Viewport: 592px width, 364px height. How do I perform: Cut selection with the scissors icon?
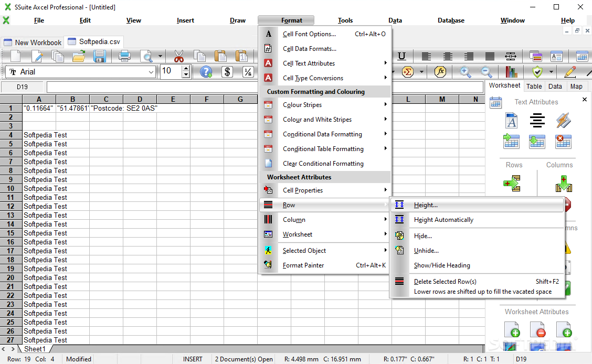[179, 56]
